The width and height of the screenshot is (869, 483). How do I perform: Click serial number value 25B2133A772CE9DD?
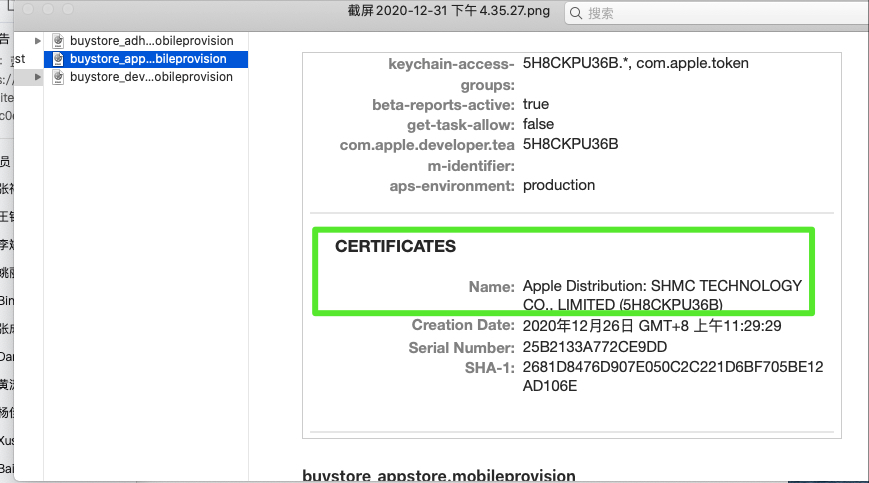595,347
